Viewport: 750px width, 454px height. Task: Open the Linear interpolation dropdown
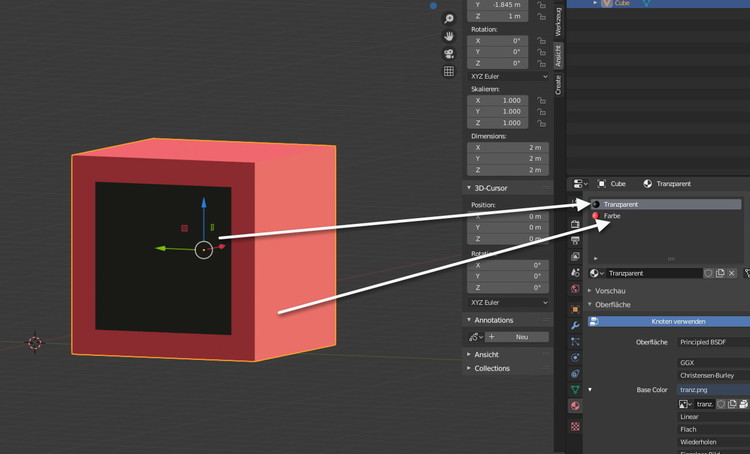(x=713, y=417)
